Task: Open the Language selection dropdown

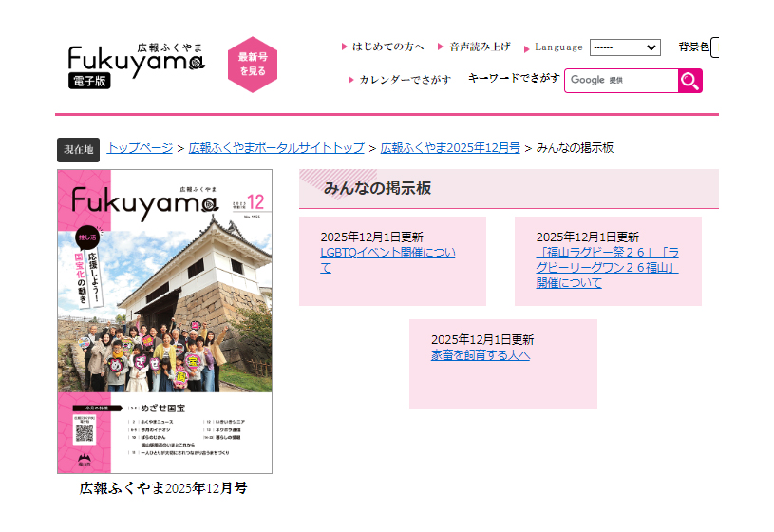Action: tap(624, 47)
